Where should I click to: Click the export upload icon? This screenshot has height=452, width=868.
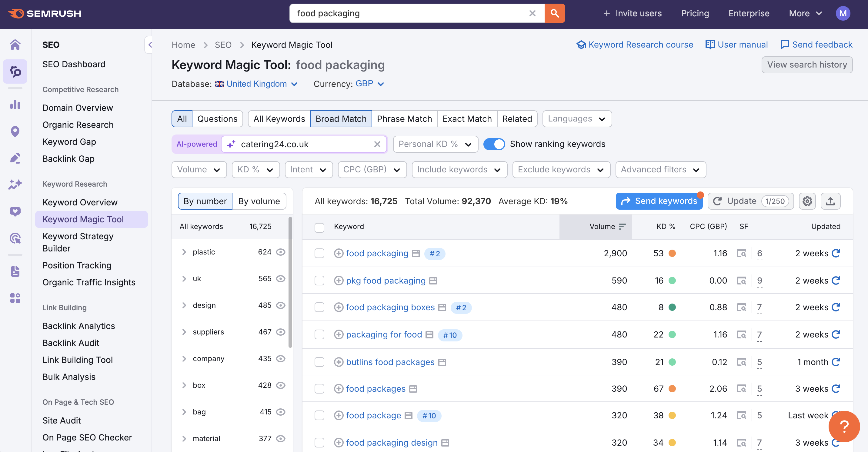[830, 201]
